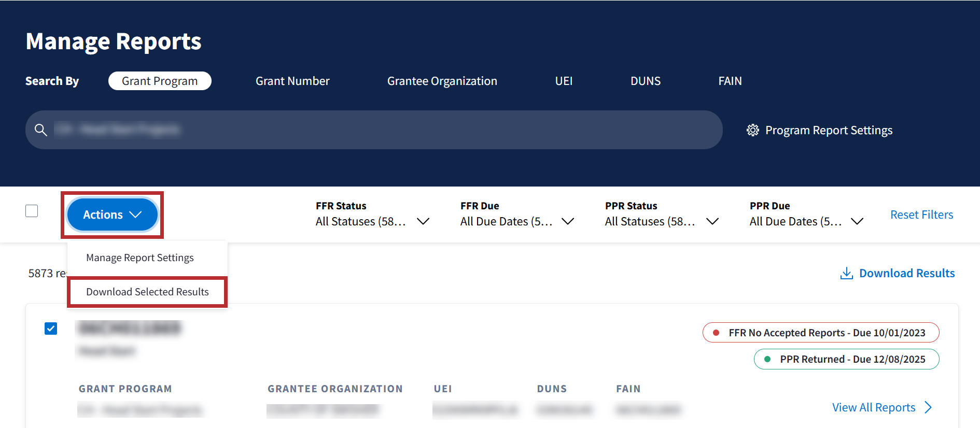
Task: Choose Download Selected Results from menu
Action: (147, 292)
